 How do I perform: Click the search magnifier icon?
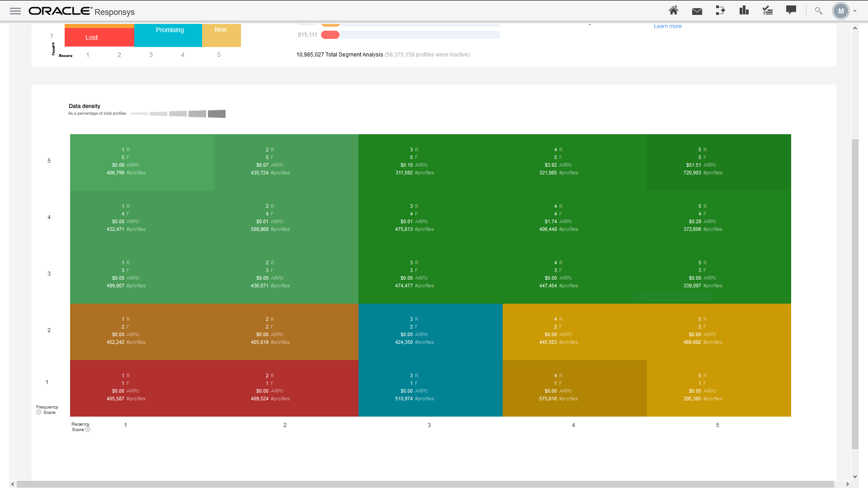pos(818,11)
